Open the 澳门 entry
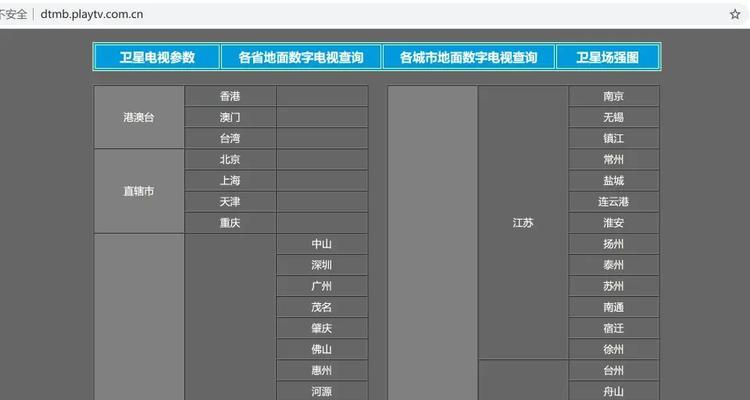750x400 pixels. tap(230, 117)
